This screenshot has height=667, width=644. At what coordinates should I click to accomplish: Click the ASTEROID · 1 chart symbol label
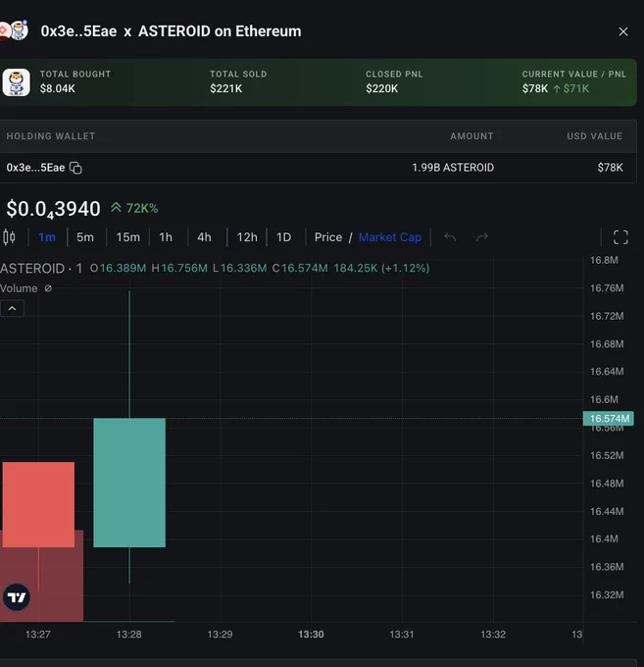tap(41, 269)
